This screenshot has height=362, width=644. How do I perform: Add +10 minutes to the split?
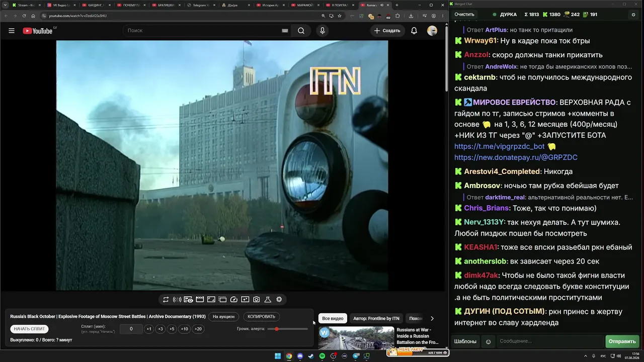tap(185, 329)
